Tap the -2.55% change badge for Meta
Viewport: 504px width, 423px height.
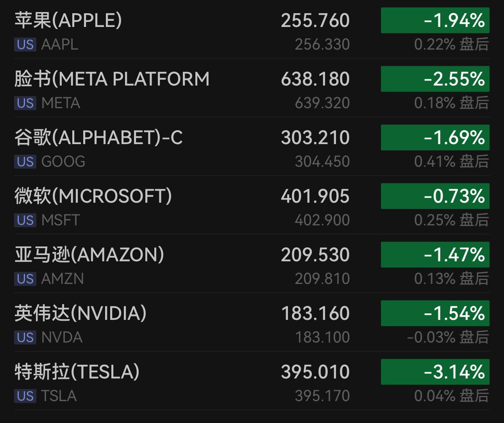click(435, 79)
